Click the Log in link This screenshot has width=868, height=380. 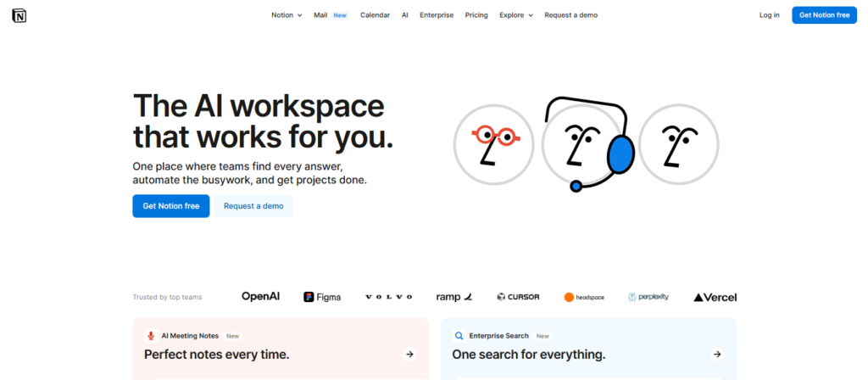pos(769,15)
